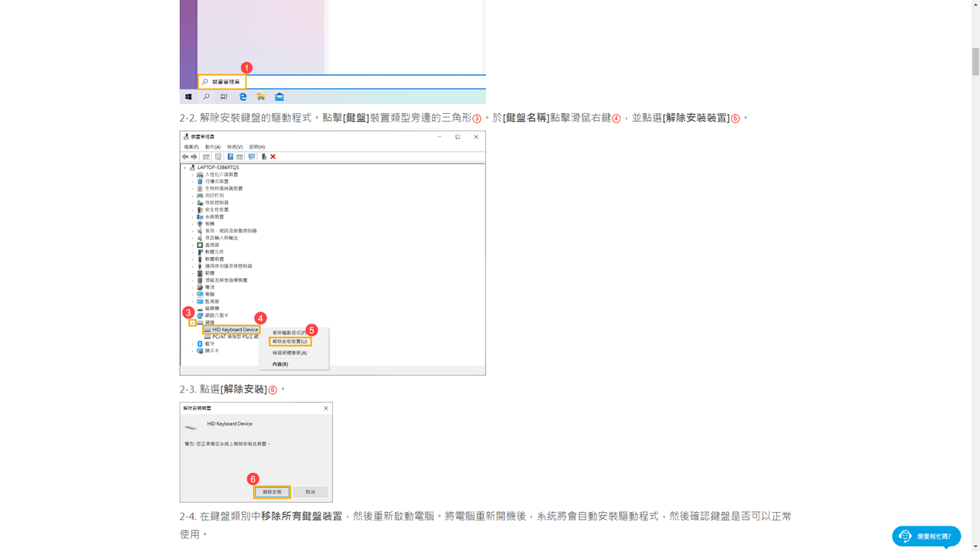Select 解除安裝裝置(U) in the context menu
The image size is (980, 551).
click(x=290, y=341)
